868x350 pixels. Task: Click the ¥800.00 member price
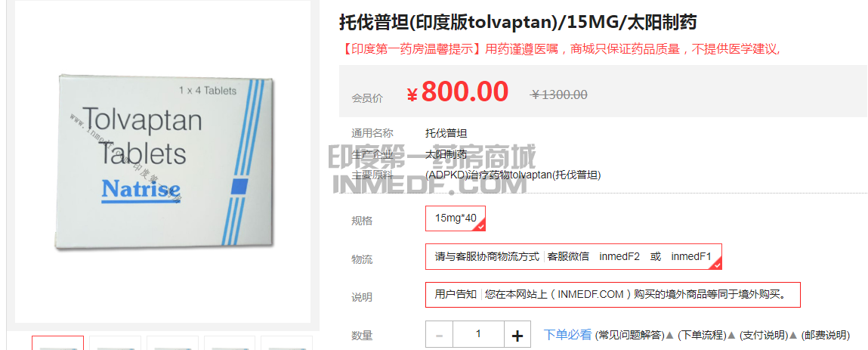(457, 92)
